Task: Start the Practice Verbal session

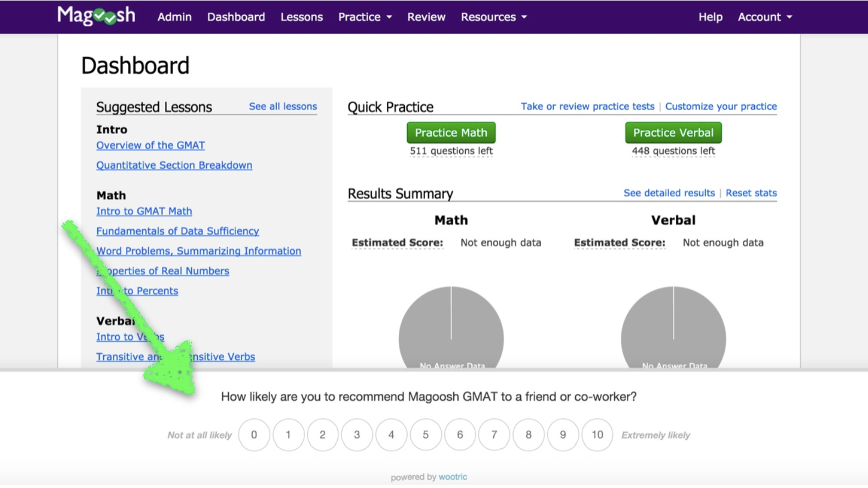Action: (x=674, y=132)
